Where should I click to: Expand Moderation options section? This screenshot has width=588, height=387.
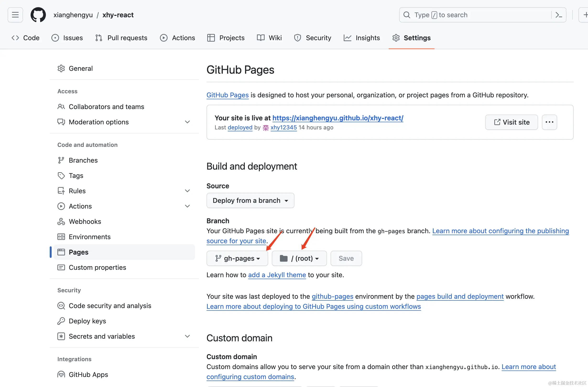187,122
